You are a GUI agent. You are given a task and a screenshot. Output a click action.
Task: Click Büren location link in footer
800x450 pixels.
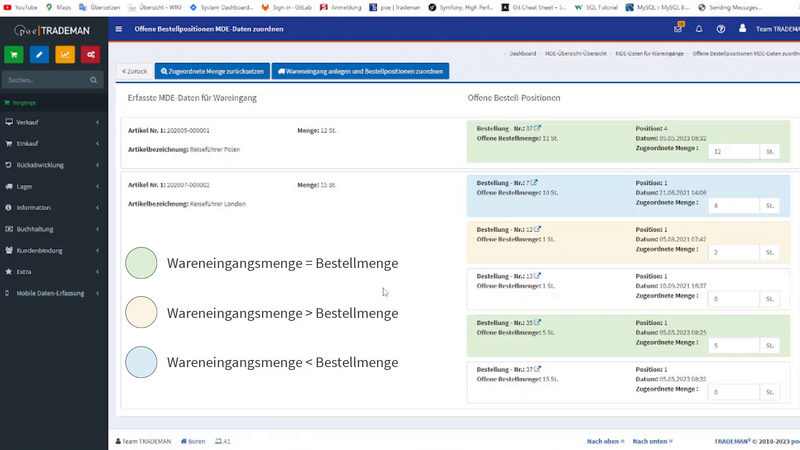(x=193, y=441)
